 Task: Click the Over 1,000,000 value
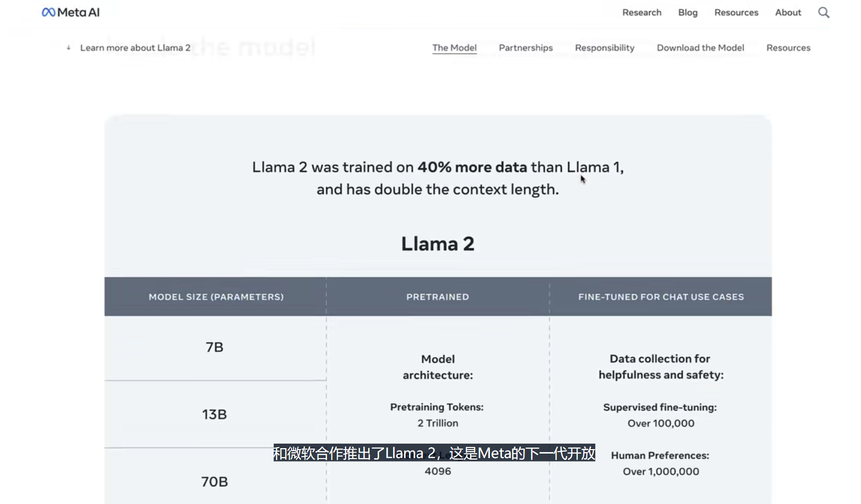click(x=661, y=472)
